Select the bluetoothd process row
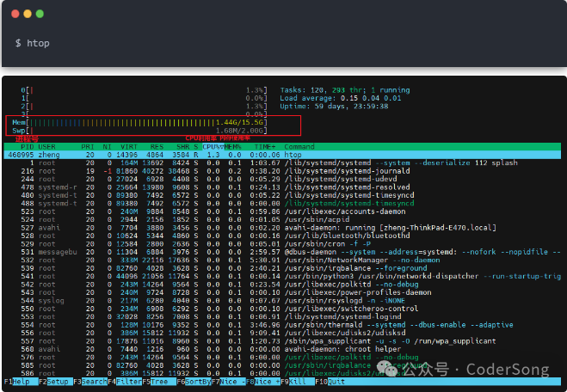This screenshot has height=392, width=567. click(282, 236)
